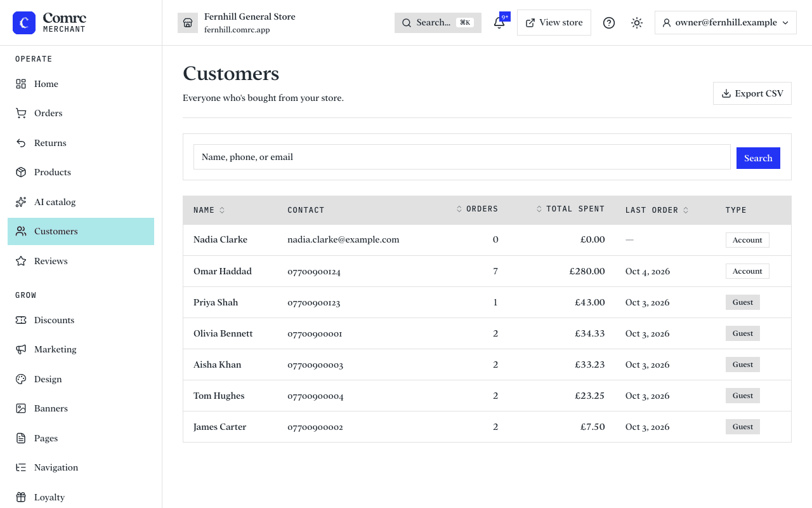Open James Carter customer entry
Image resolution: width=812 pixels, height=508 pixels.
point(487,427)
